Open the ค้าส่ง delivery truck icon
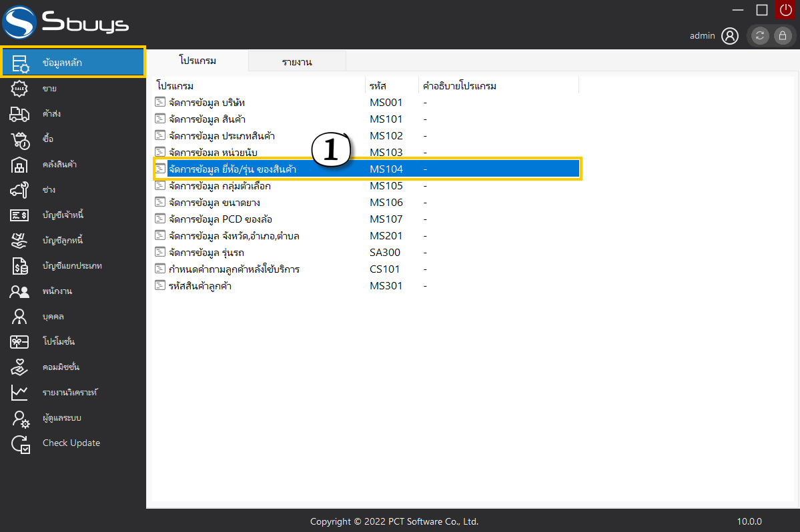 [x=20, y=114]
